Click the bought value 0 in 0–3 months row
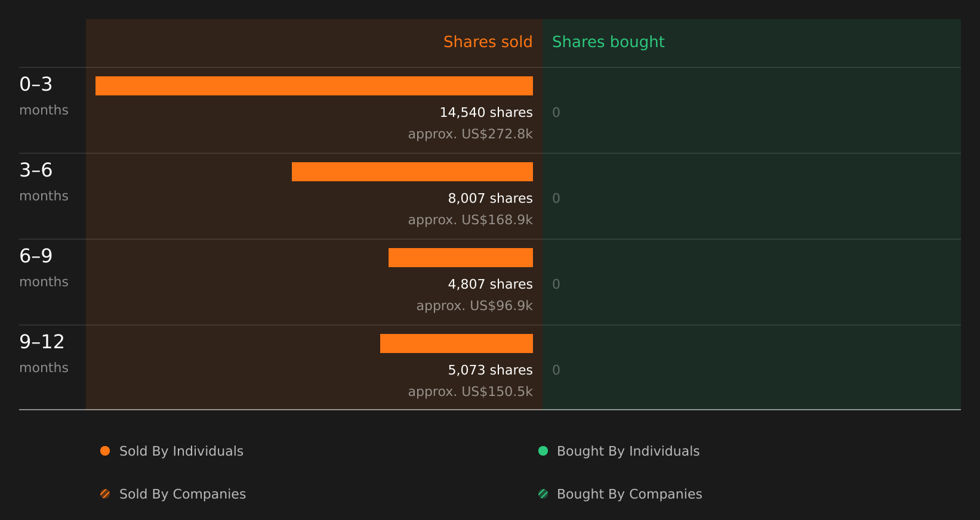Image resolution: width=980 pixels, height=520 pixels. (556, 113)
